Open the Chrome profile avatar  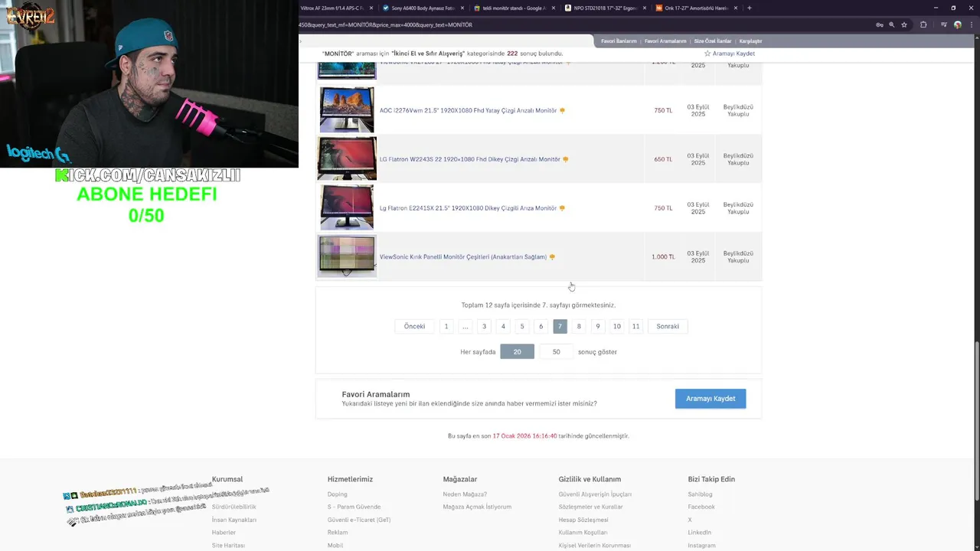(x=957, y=24)
